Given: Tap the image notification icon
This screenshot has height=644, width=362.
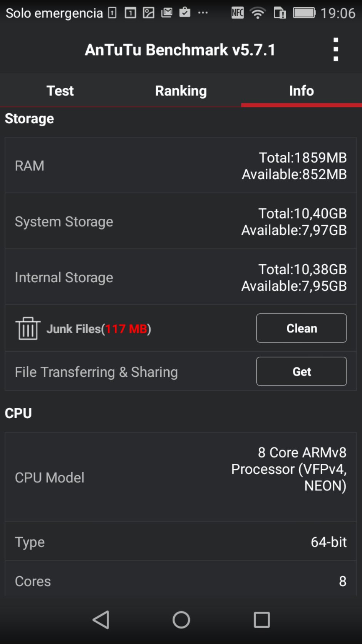Looking at the screenshot, I should [149, 13].
